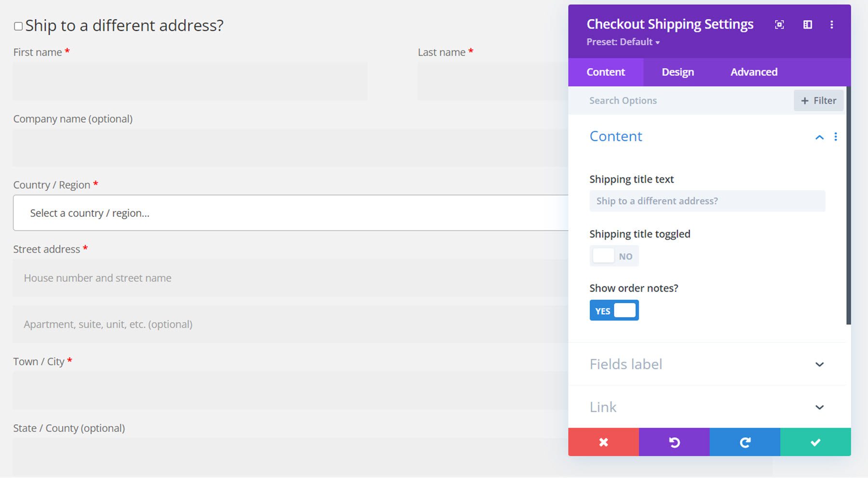Click inside the Shipping title text field
868x478 pixels.
click(706, 201)
